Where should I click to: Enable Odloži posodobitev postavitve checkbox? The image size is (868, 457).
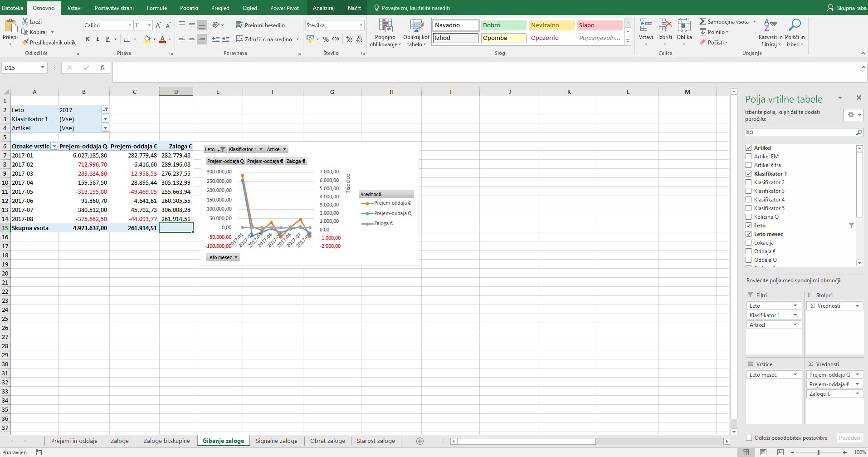tap(749, 438)
